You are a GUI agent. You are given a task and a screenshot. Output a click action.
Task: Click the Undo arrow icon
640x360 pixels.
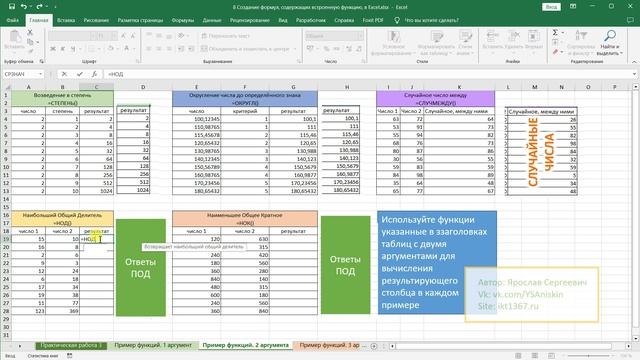pos(24,7)
